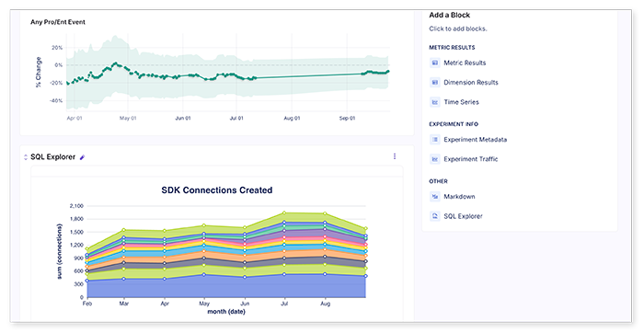The height and width of the screenshot is (333, 644).
Task: Open the SQL Explorer block three-dot menu
Action: click(x=395, y=156)
